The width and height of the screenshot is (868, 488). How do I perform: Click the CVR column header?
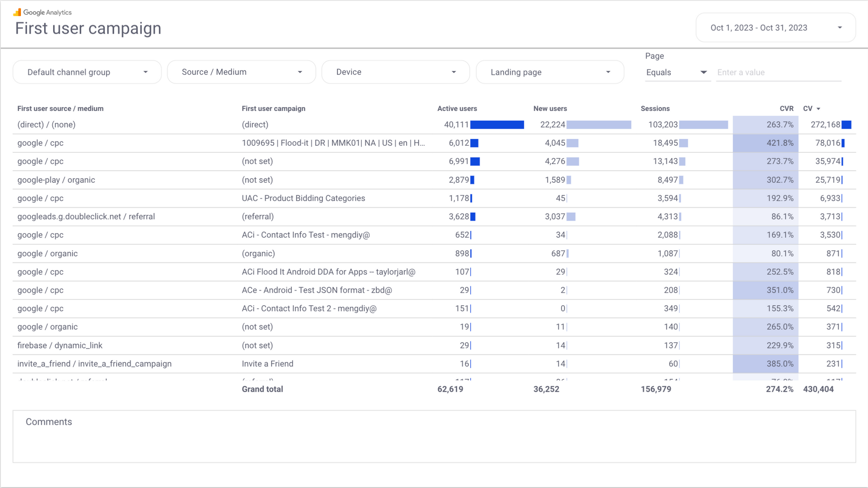tap(786, 109)
